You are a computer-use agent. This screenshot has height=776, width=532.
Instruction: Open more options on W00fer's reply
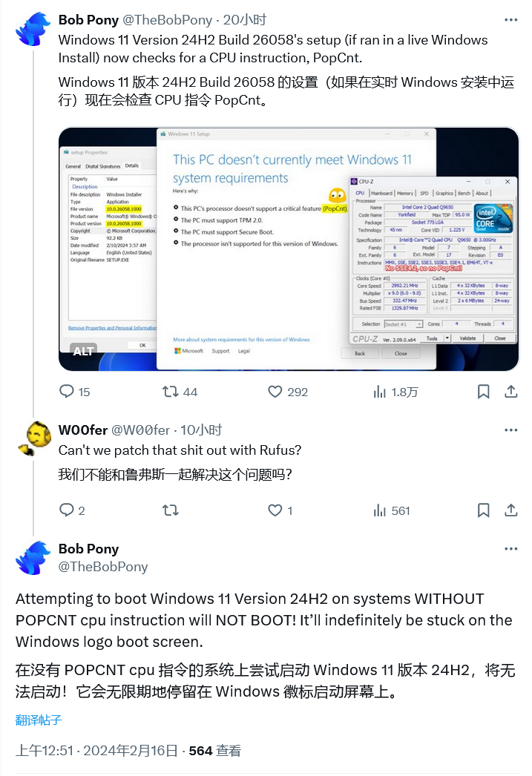(511, 430)
